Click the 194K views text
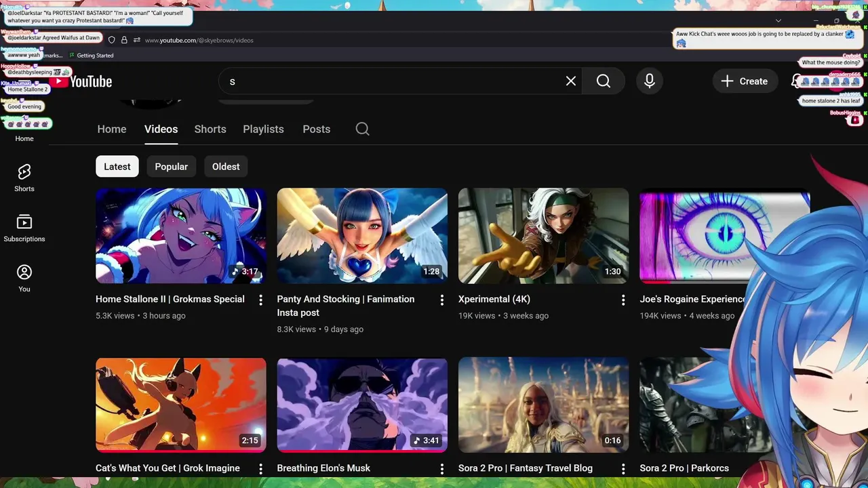Screen dimensions: 868x488 click(x=660, y=316)
